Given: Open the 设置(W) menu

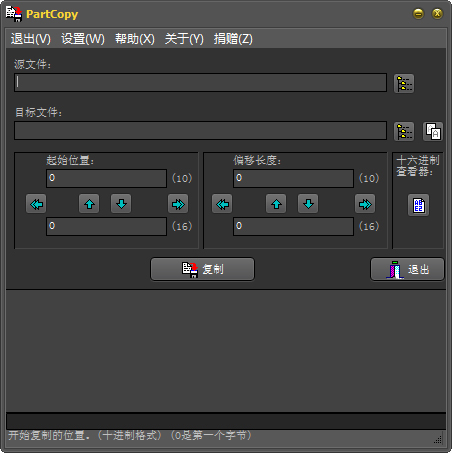Looking at the screenshot, I should (83, 39).
